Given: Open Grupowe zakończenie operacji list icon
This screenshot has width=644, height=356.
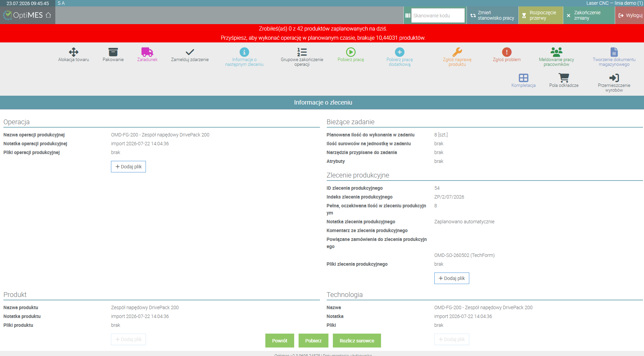Looking at the screenshot, I should (302, 52).
